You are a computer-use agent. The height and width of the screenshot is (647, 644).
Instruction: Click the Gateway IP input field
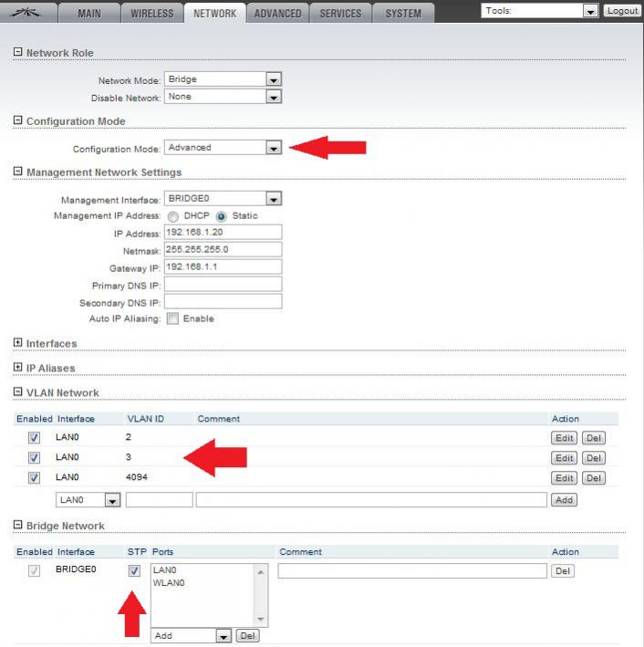223,266
